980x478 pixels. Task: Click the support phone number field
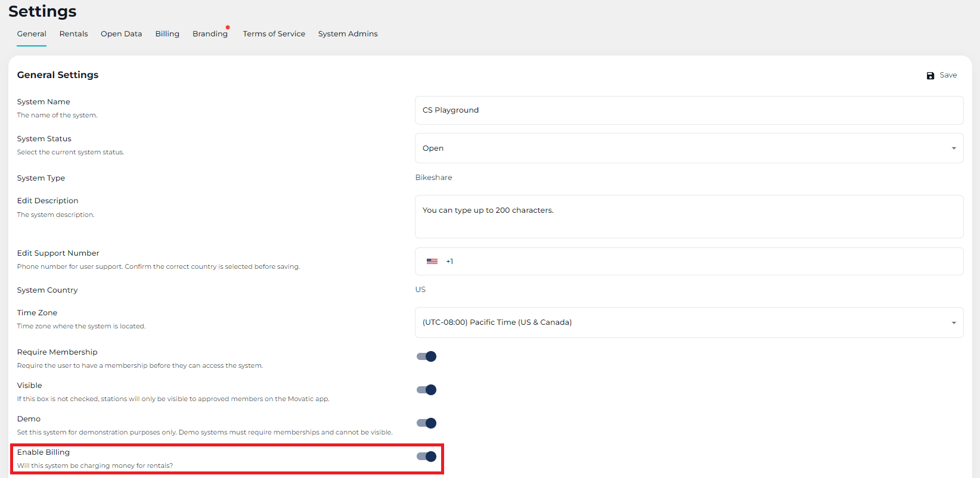703,262
